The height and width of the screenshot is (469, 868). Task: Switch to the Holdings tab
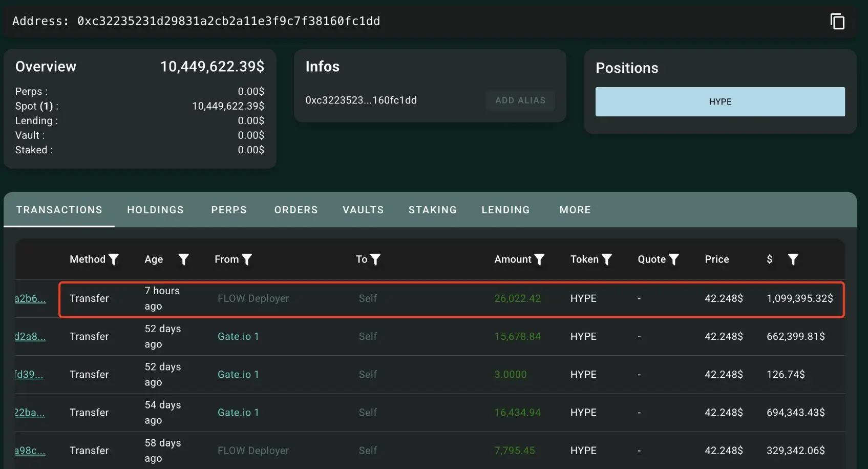(155, 210)
